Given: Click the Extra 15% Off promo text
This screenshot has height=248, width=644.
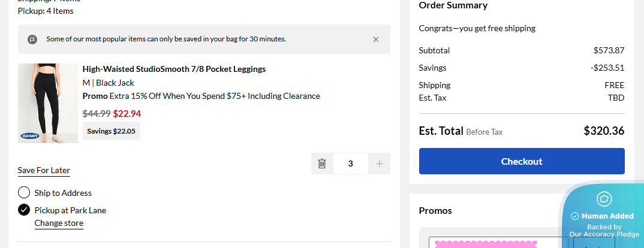Looking at the screenshot, I should pos(215,96).
